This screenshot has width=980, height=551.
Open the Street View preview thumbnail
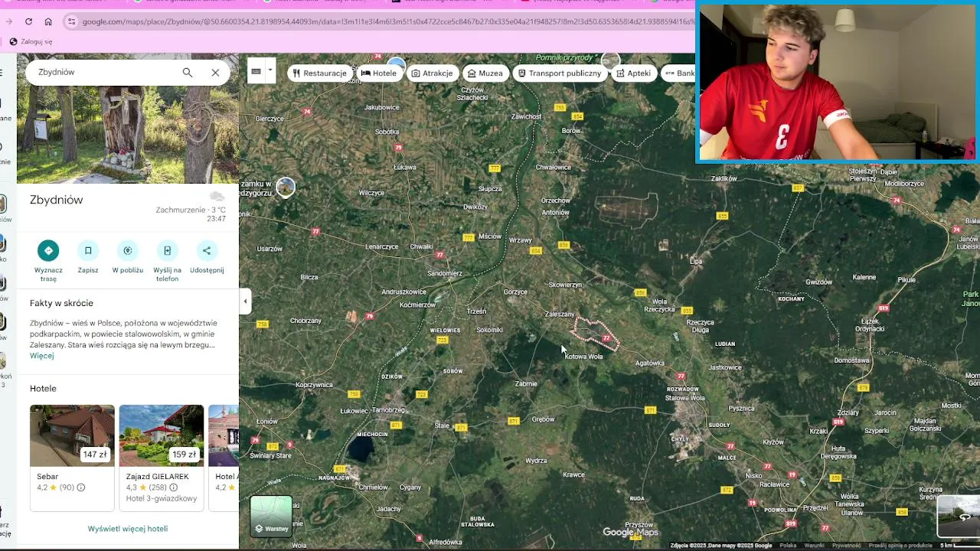pyautogui.click(x=959, y=516)
